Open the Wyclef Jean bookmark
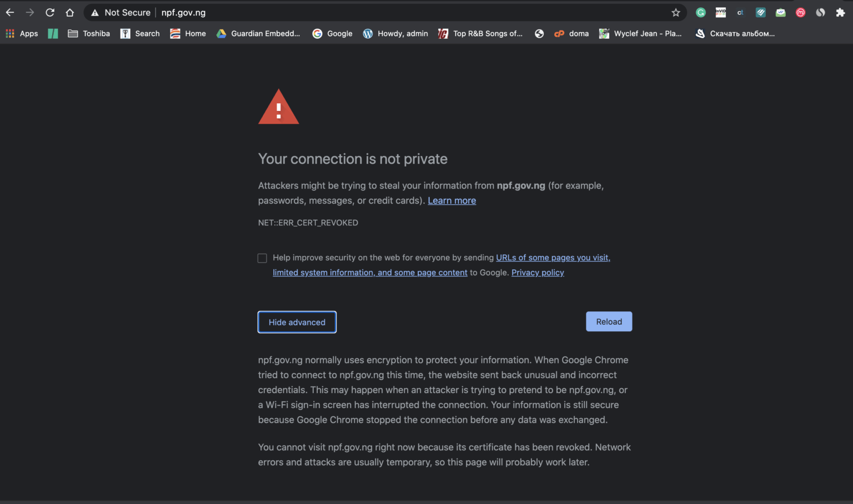 (x=640, y=33)
